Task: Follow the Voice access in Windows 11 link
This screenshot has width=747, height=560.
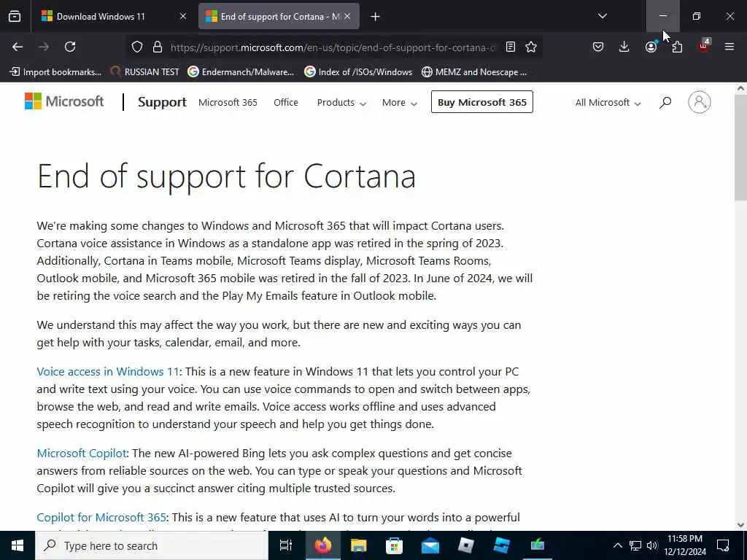Action: 108,371
